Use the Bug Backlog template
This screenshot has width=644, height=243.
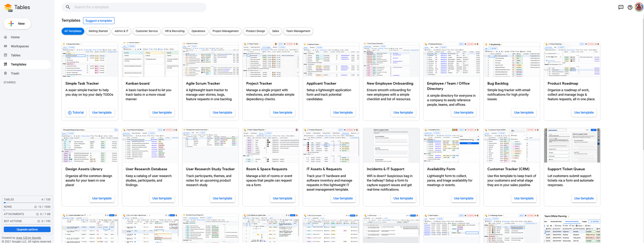[524, 112]
